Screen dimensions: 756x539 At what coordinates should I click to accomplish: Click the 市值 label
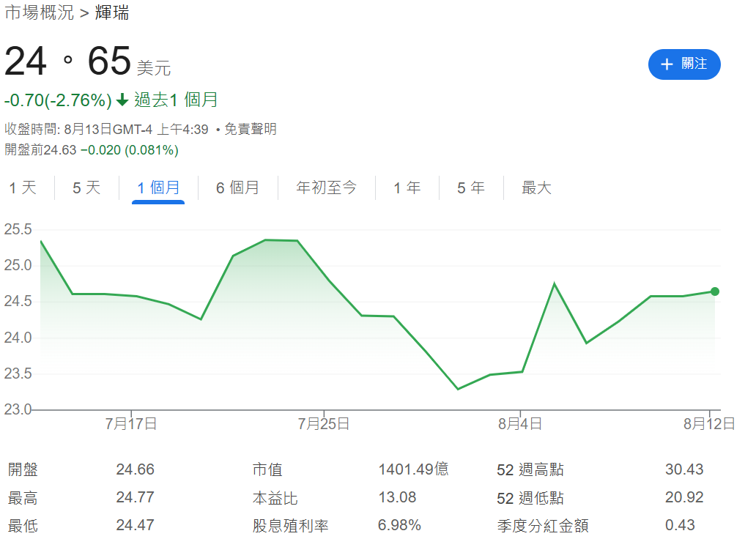click(267, 469)
